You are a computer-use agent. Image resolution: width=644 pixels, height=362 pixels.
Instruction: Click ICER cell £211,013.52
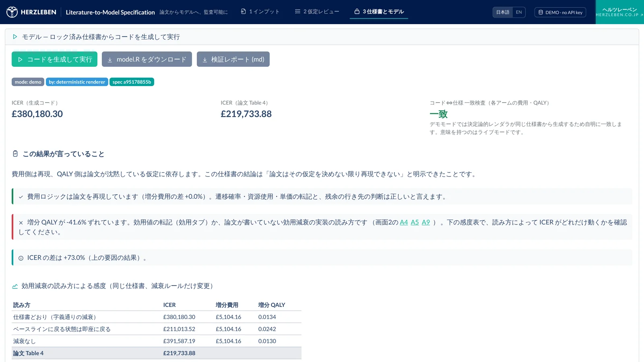pos(179,329)
